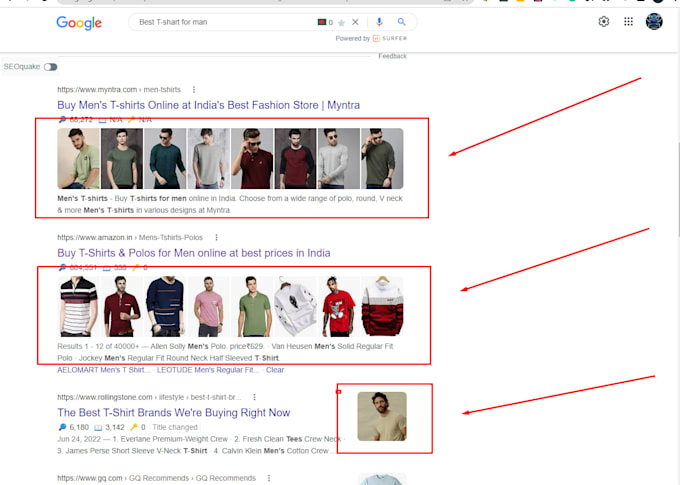
Task: Click LEOTUDE Men's Regular Fit sitelink
Action: point(208,370)
